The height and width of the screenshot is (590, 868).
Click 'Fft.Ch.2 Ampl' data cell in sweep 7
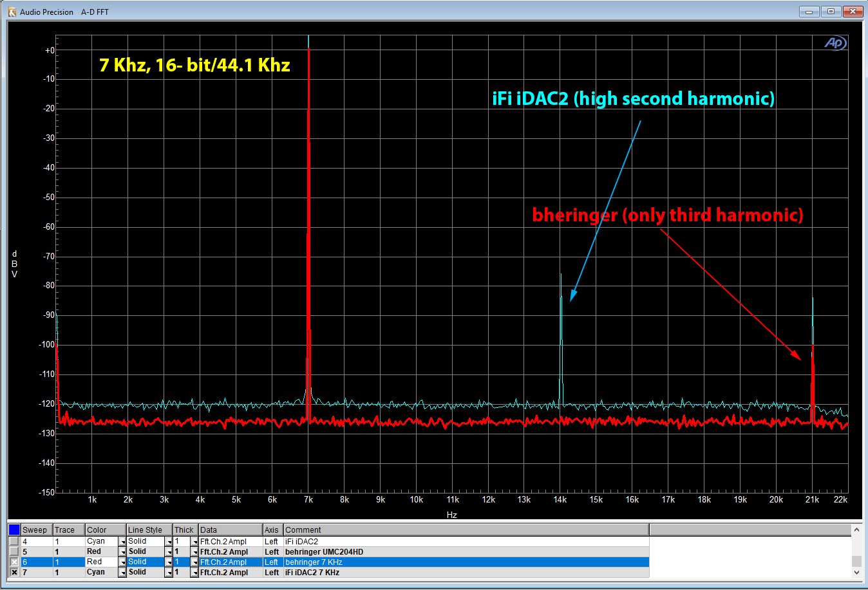coord(231,573)
